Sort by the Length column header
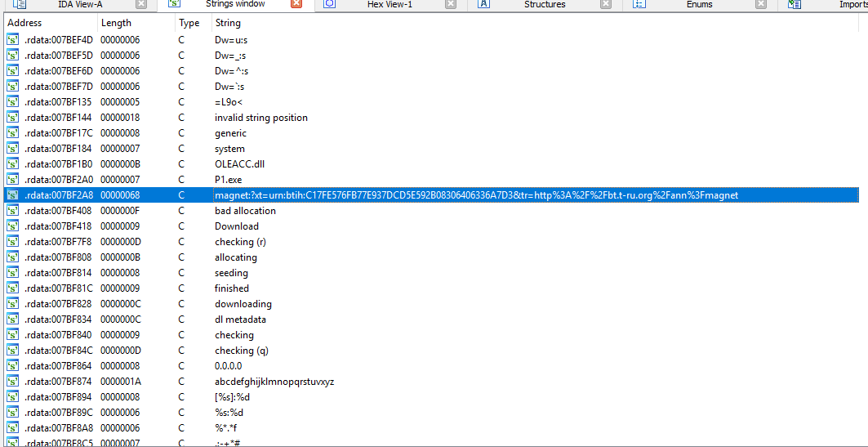This screenshot has width=868, height=447. pos(116,23)
